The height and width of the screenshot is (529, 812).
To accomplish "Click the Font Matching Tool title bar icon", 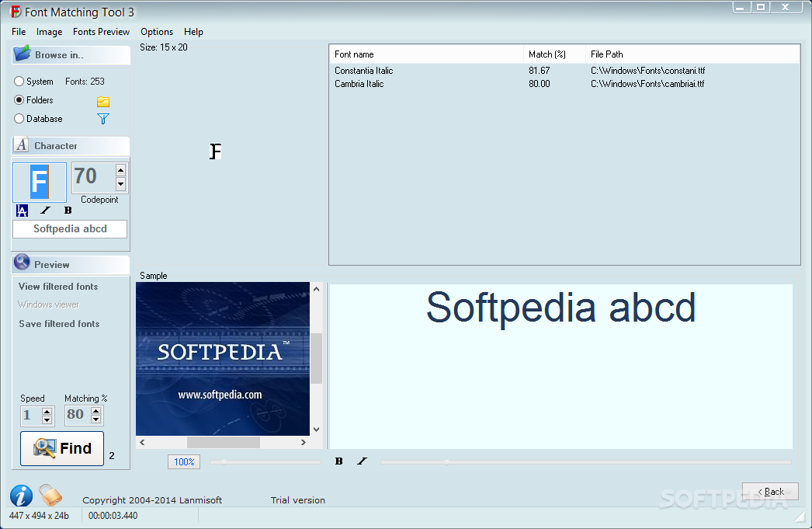I will (x=16, y=12).
